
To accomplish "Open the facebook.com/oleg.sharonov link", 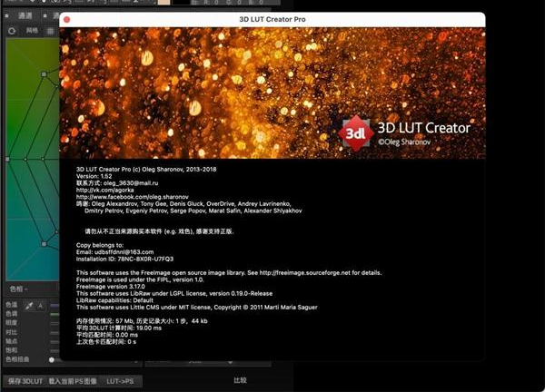I will tap(133, 197).
